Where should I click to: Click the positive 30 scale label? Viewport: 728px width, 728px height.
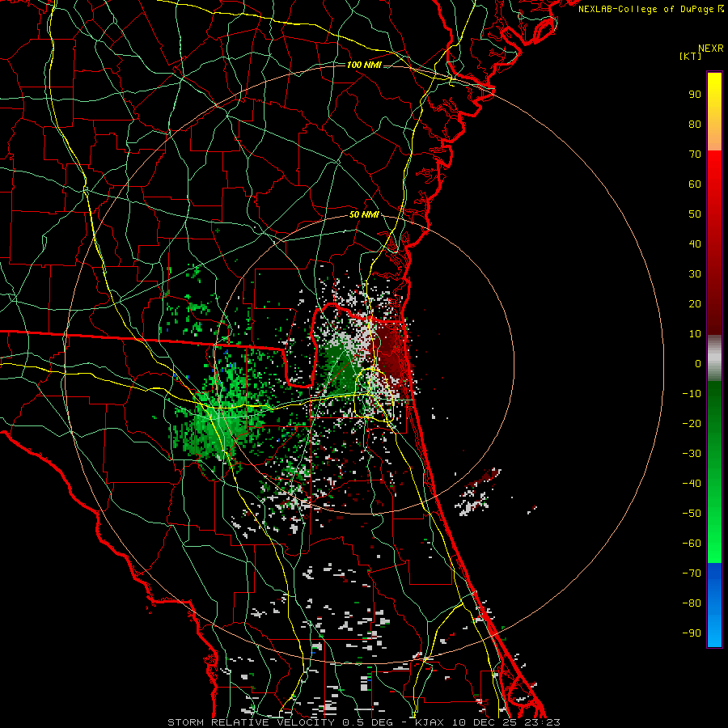695,274
